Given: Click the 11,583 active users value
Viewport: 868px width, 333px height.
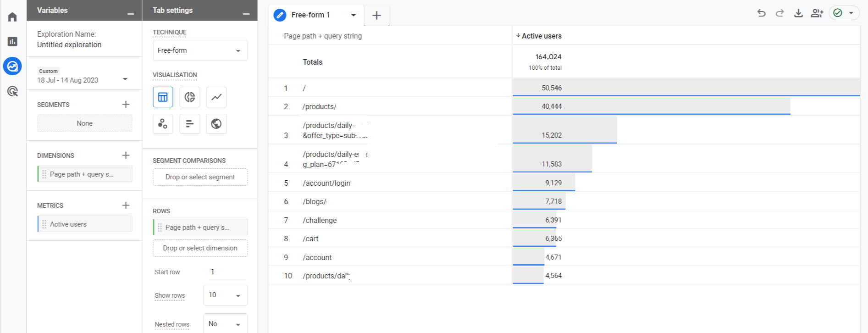Looking at the screenshot, I should tap(552, 164).
